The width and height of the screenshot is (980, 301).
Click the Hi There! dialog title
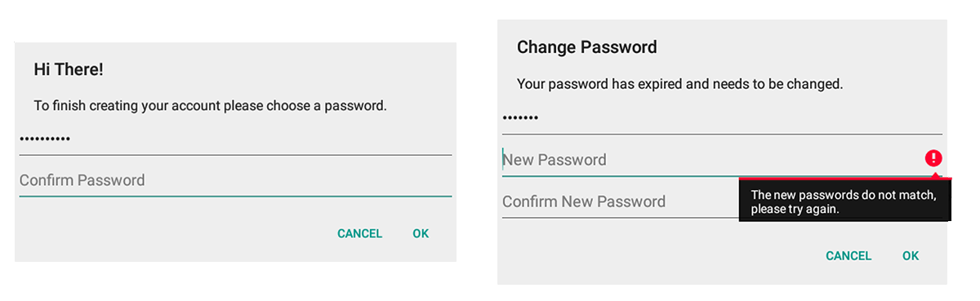click(x=69, y=70)
